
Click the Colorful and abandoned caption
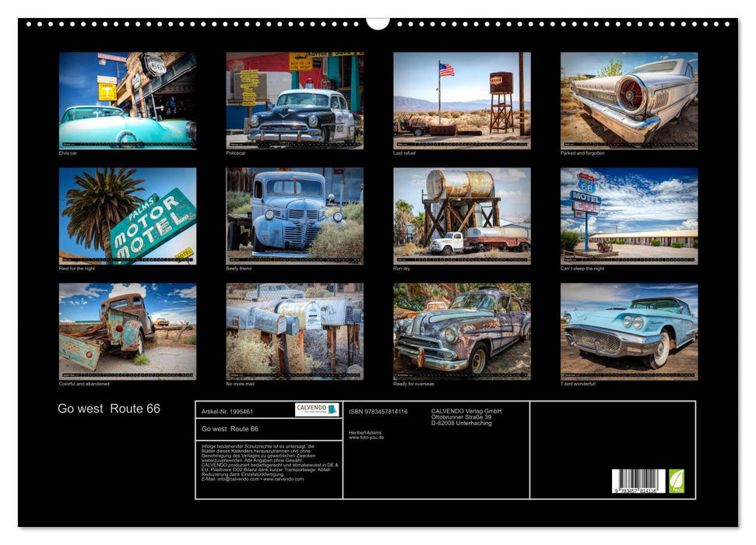tap(86, 382)
